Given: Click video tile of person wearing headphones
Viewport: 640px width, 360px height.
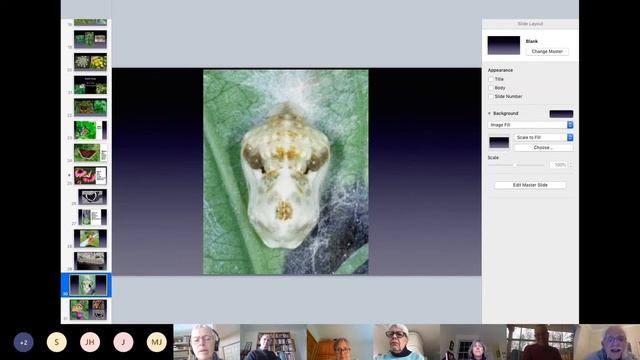Looking at the screenshot, I should coord(207,342).
